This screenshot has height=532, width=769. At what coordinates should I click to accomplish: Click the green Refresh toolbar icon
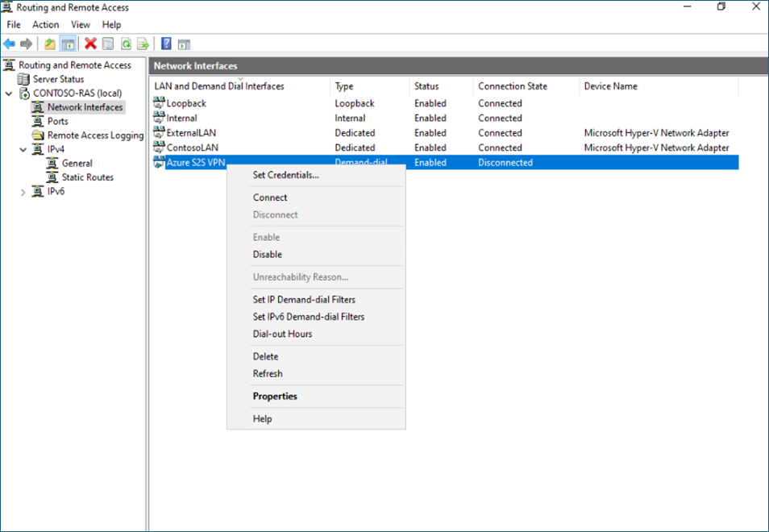[x=126, y=44]
